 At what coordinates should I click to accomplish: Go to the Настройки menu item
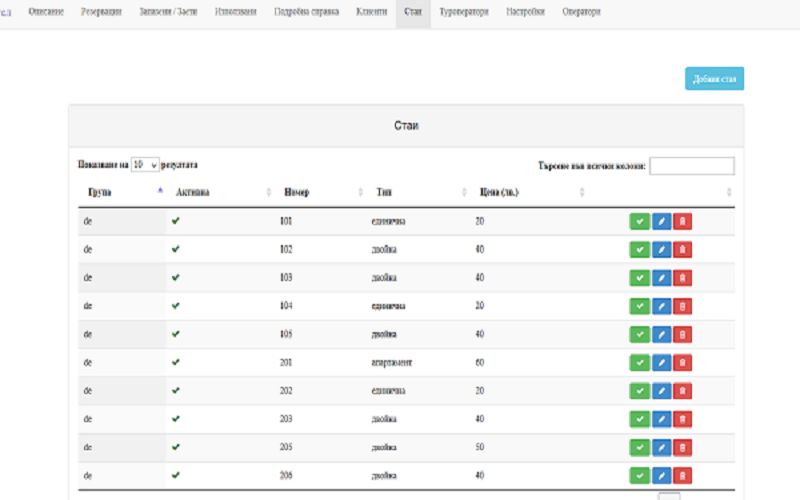(x=525, y=12)
